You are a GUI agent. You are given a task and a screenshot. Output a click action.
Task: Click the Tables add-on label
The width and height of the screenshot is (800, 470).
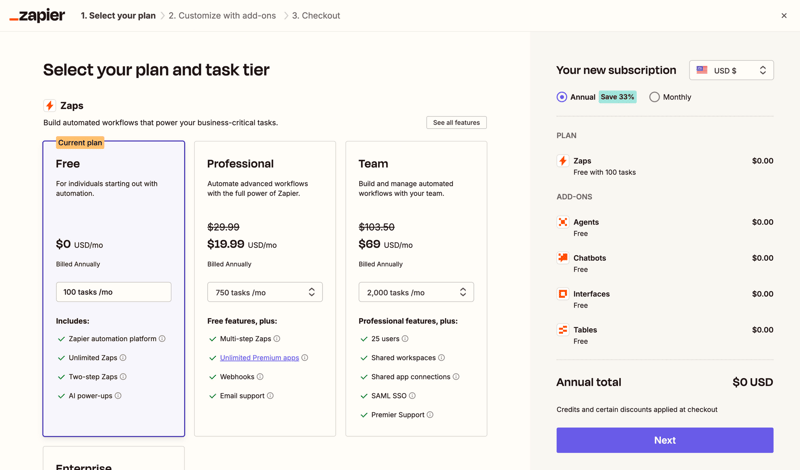point(585,330)
